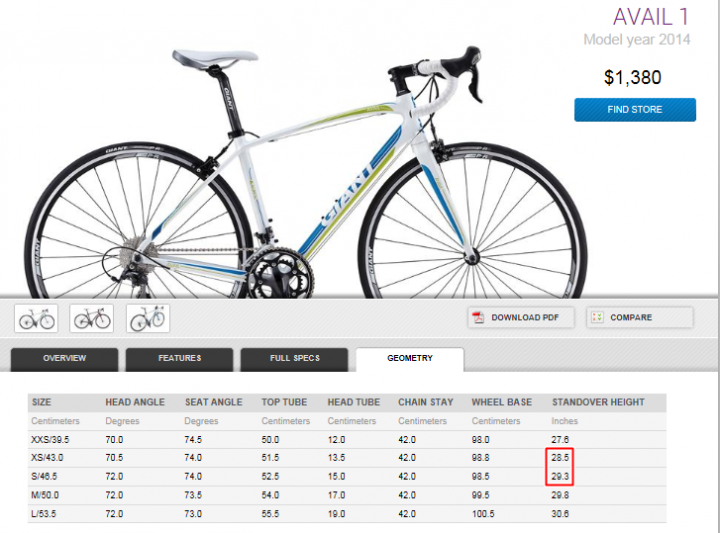Click the Wheel Base column header

[x=502, y=402]
